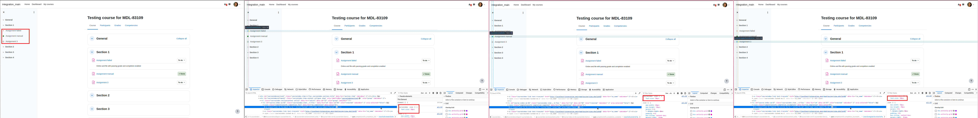This screenshot has height=118, width=980.
Task: Click grid color swatch, first div.activity-grid, third screenshot
Action: click(712, 111)
